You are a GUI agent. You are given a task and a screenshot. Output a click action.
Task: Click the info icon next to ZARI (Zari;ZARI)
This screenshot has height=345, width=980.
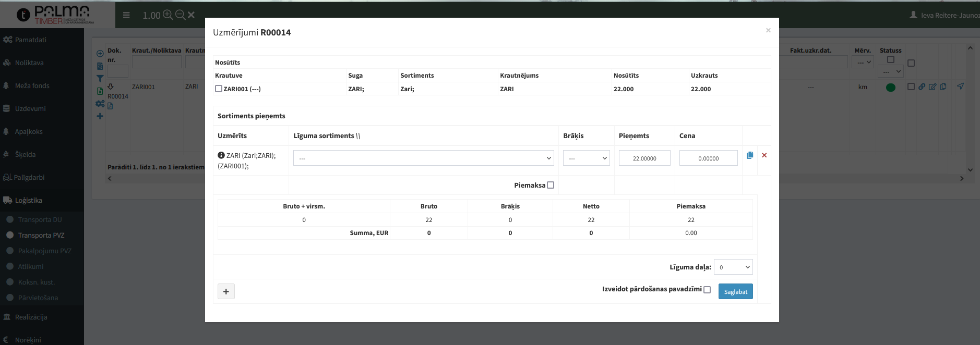coord(221,155)
